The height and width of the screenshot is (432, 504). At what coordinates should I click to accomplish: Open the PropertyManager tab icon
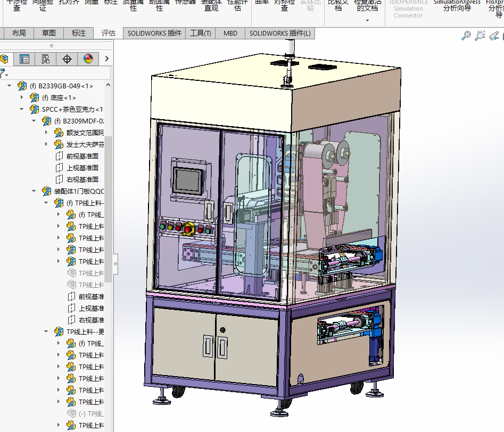24,59
